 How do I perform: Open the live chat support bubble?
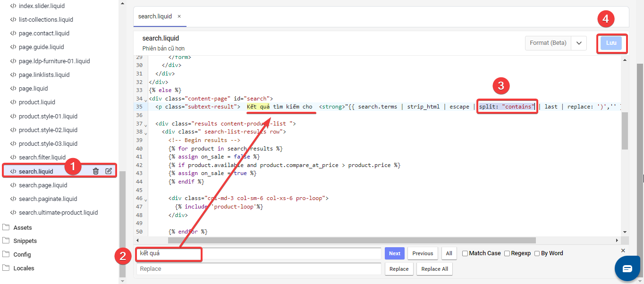click(x=627, y=268)
